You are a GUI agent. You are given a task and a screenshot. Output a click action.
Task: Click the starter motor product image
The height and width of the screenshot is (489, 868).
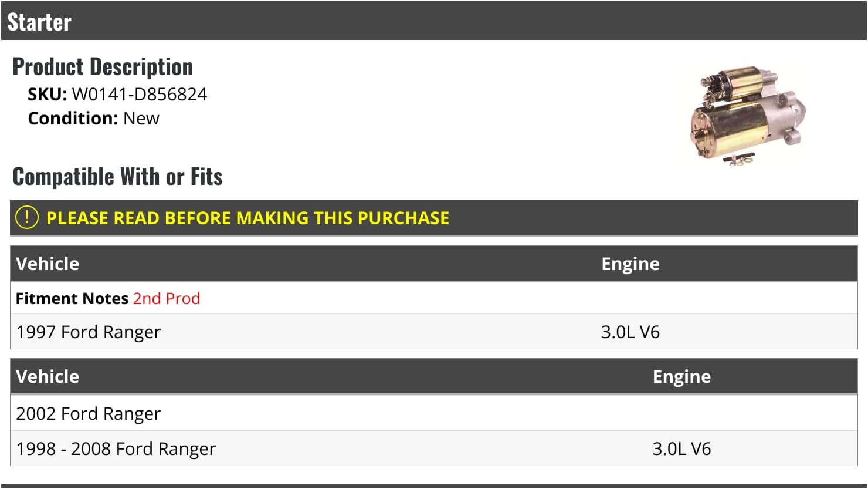(x=749, y=115)
